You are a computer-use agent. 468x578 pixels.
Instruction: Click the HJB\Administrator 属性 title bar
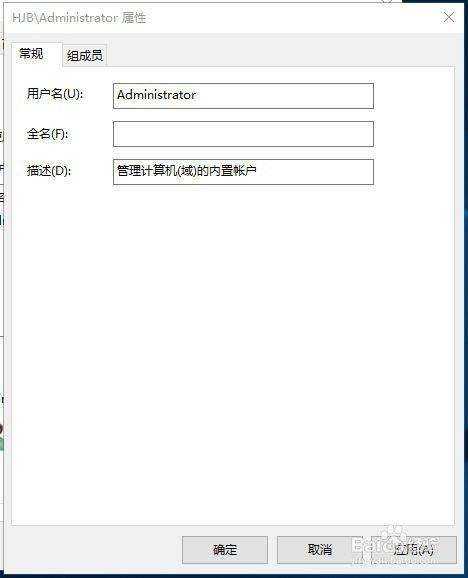221,17
